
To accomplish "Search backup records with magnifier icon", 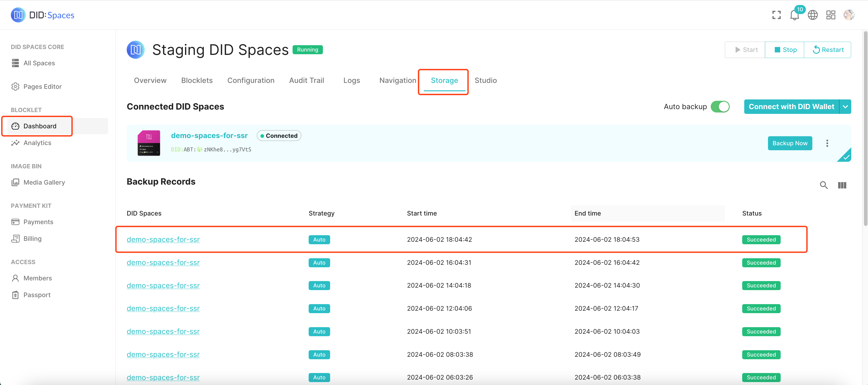I will pyautogui.click(x=823, y=185).
